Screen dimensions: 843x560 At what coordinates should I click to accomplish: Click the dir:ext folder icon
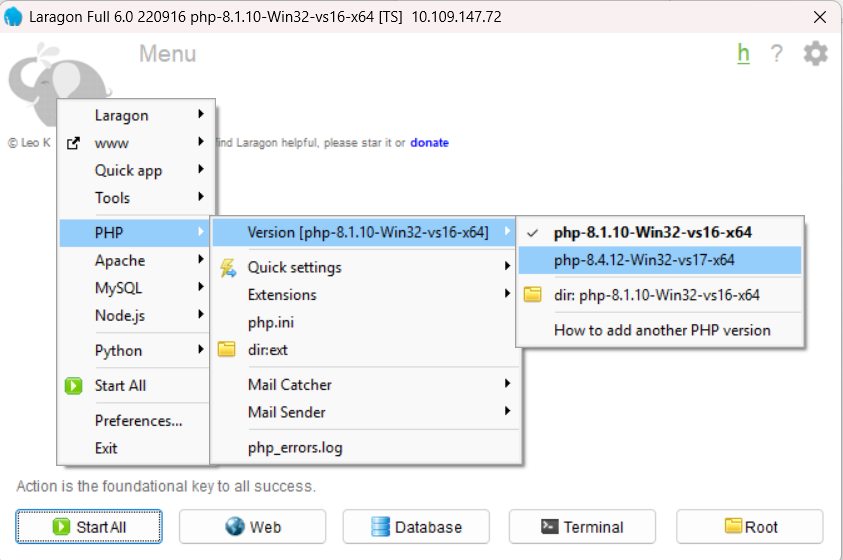[227, 350]
